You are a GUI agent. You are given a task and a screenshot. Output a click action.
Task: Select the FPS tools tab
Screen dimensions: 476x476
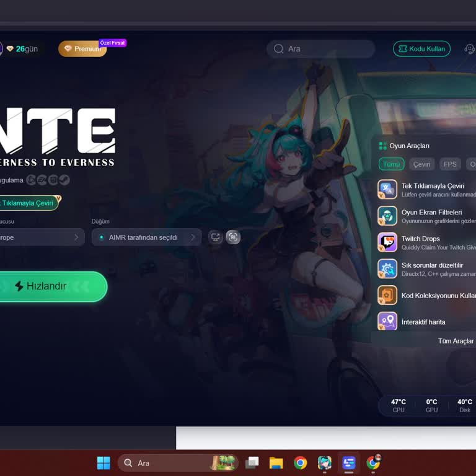point(450,164)
